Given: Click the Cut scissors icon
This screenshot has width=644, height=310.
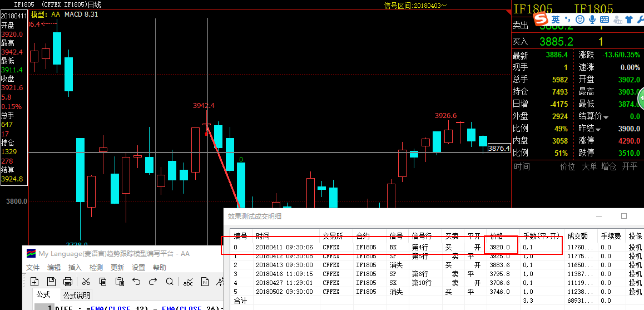Looking at the screenshot, I should click(86, 282).
